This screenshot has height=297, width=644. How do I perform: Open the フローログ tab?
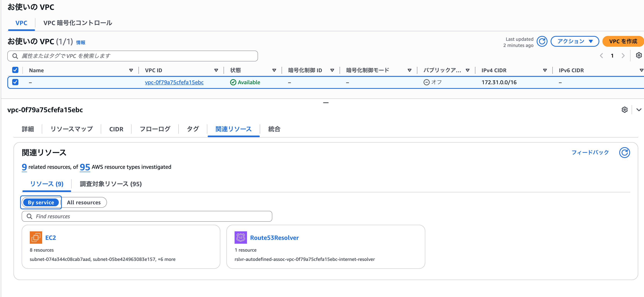coord(155,129)
